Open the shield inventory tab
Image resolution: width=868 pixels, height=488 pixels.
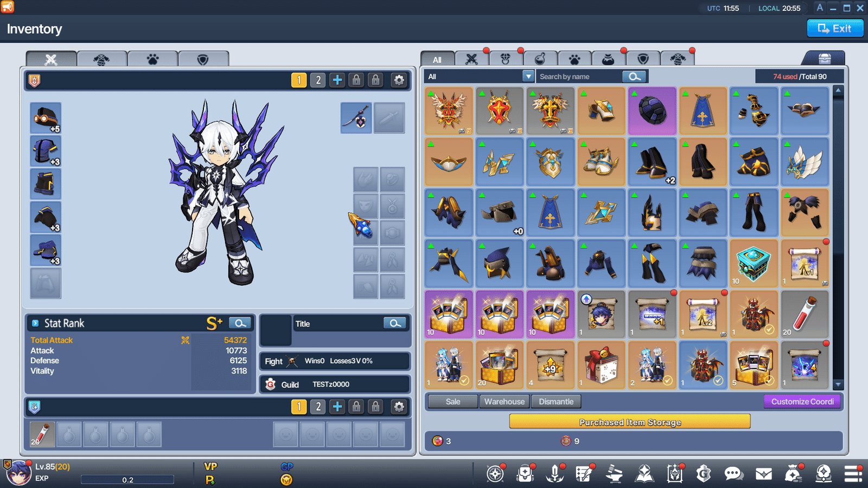click(643, 59)
